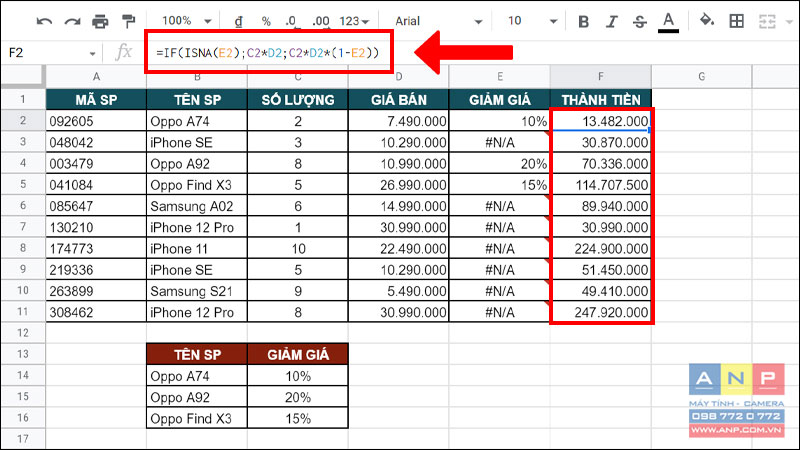Click the Redo icon
The height and width of the screenshot is (450, 800).
[x=72, y=21]
